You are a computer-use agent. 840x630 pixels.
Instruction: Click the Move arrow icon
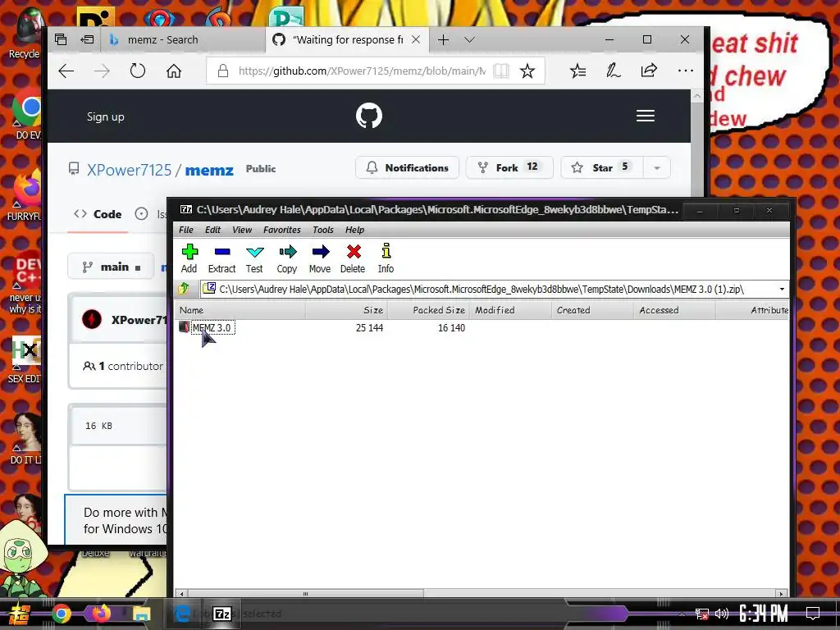click(320, 258)
